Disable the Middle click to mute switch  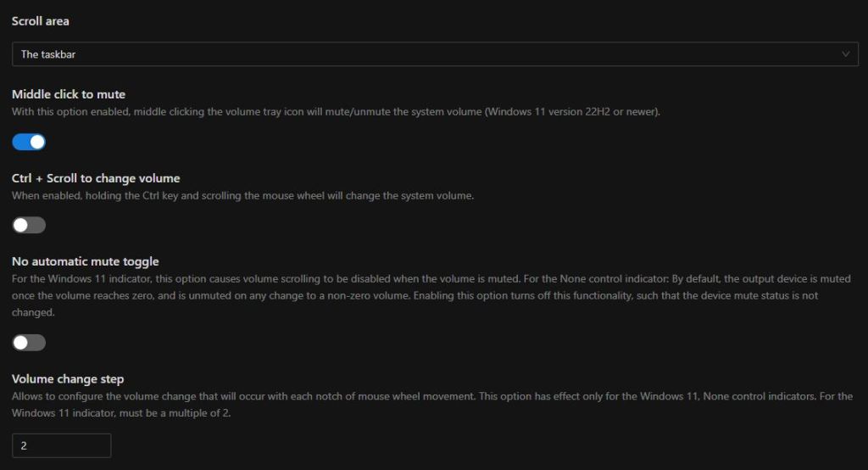click(29, 142)
